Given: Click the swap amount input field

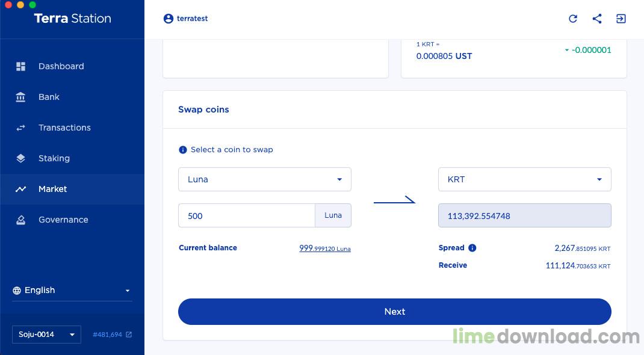Looking at the screenshot, I should click(x=247, y=215).
